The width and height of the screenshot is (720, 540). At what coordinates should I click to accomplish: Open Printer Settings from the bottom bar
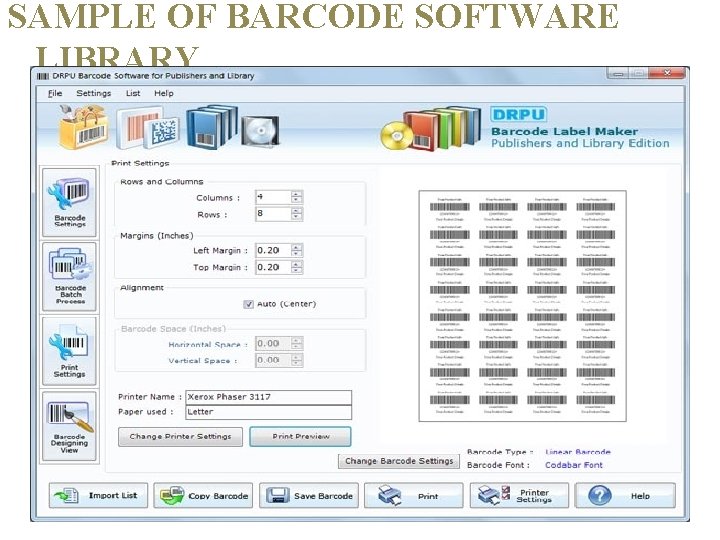click(x=519, y=495)
